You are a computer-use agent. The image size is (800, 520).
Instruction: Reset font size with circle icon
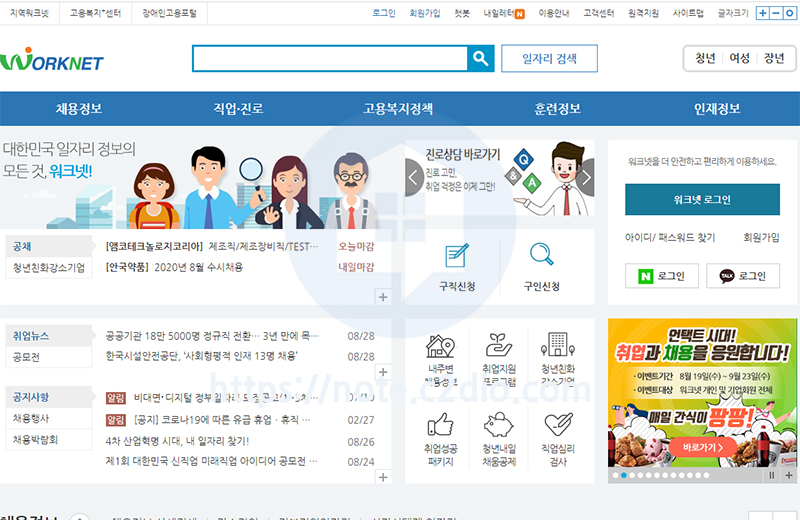789,13
